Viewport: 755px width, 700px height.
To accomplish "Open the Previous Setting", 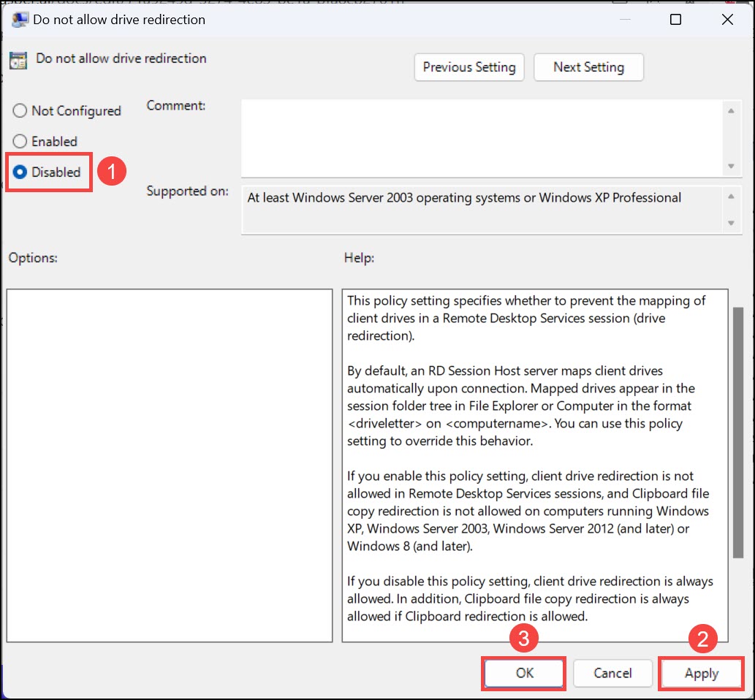I will pos(468,67).
